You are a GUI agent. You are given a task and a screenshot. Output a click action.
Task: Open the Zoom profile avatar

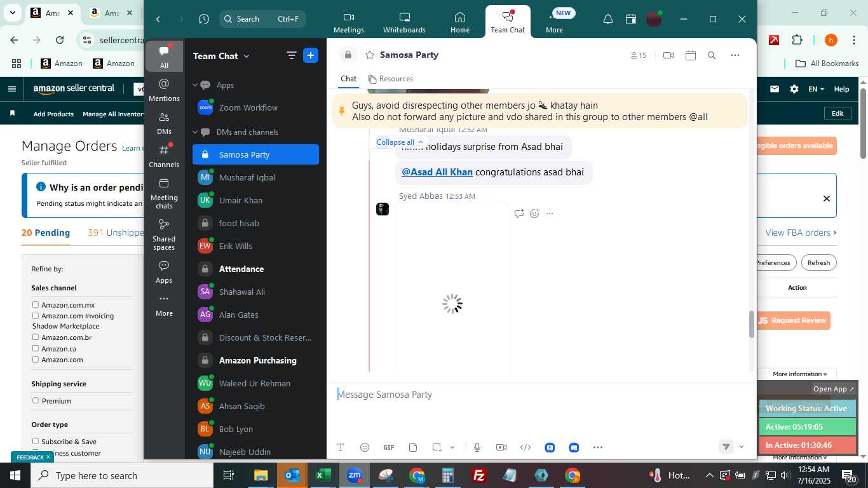[x=654, y=19]
